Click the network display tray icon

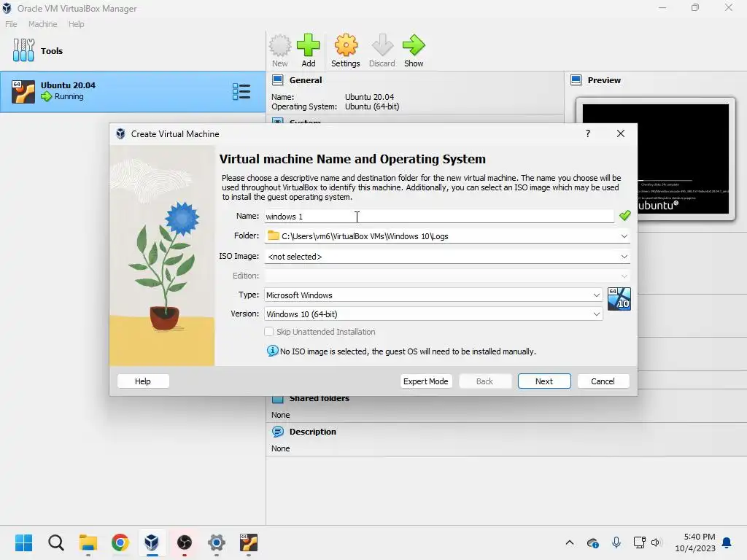(x=639, y=542)
